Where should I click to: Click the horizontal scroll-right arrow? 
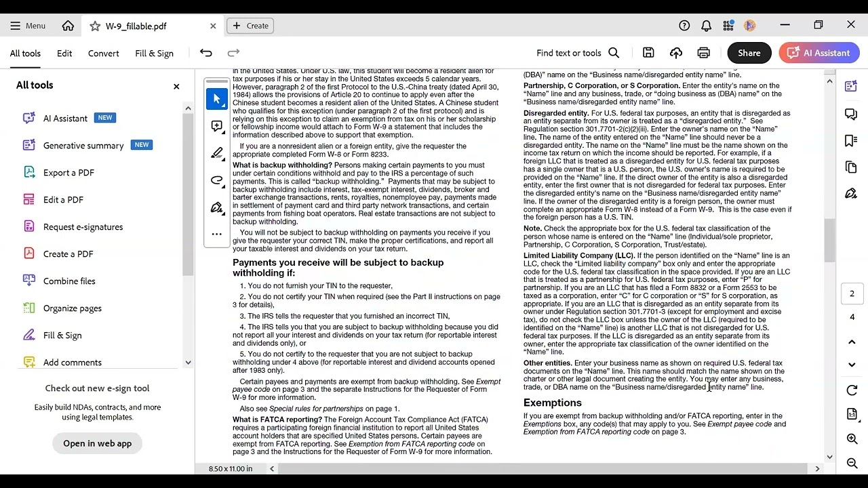pyautogui.click(x=817, y=468)
